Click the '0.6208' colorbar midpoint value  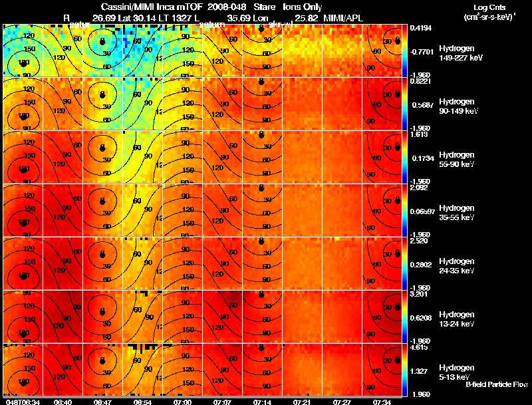[x=422, y=318]
